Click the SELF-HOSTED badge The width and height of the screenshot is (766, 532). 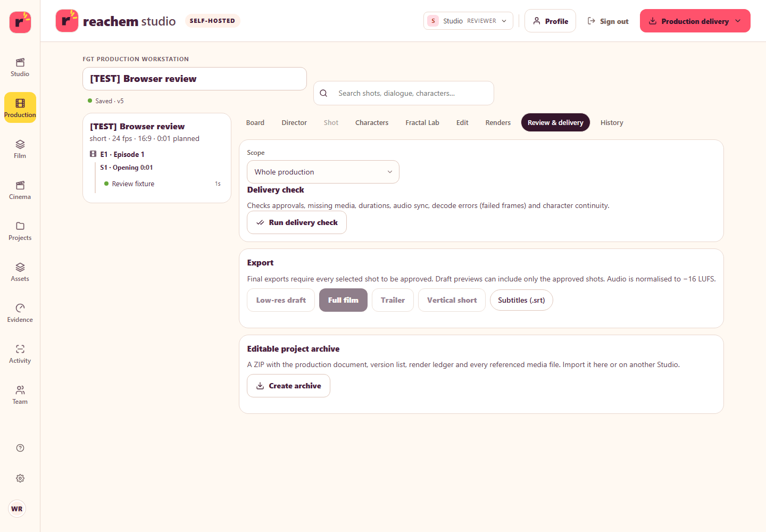(x=212, y=21)
